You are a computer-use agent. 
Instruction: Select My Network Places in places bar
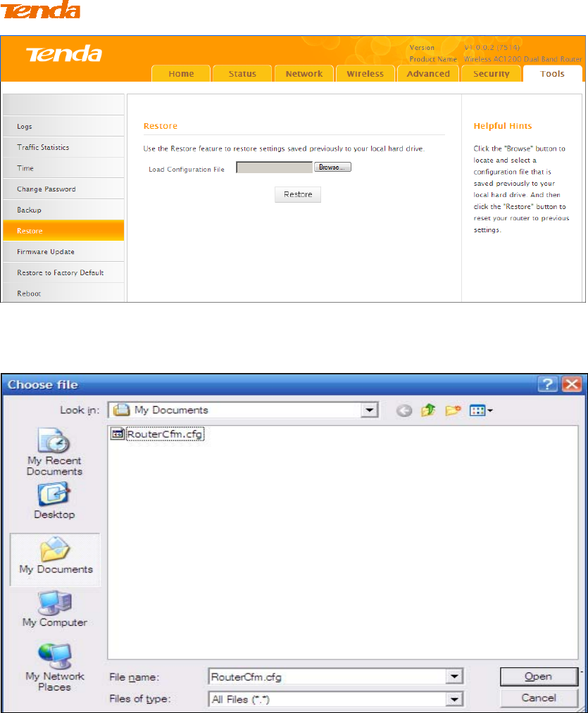pyautogui.click(x=55, y=667)
